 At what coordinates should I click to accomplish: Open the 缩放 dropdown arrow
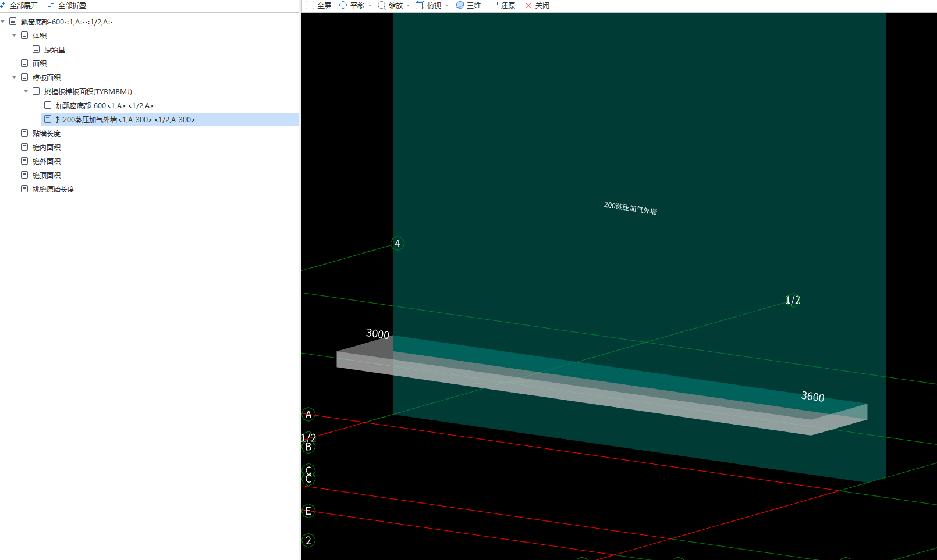[408, 6]
